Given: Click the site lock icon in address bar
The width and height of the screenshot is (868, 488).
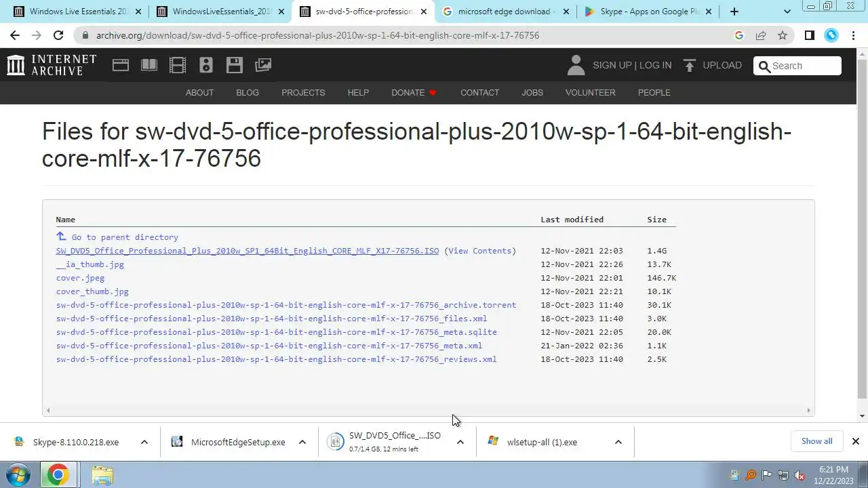Looking at the screenshot, I should point(85,35).
